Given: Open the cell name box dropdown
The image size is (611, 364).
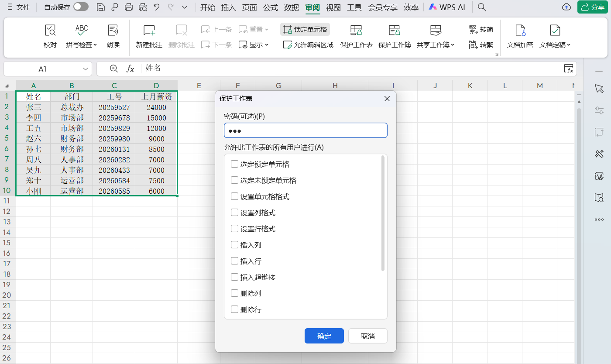Looking at the screenshot, I should point(85,69).
